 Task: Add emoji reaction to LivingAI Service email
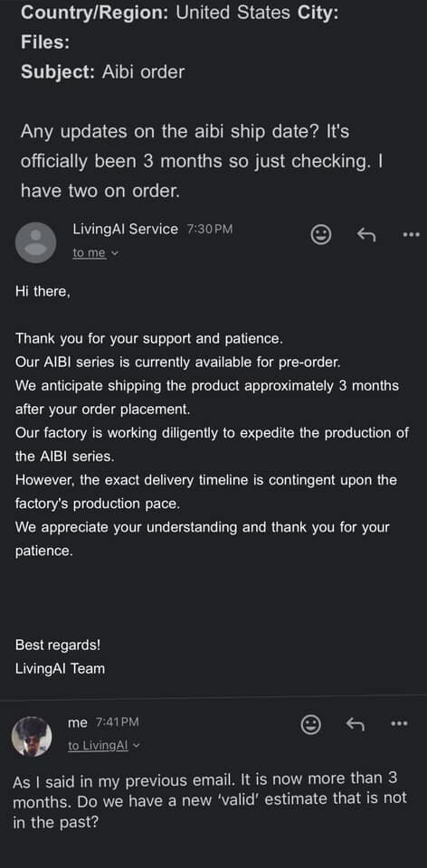coord(321,235)
